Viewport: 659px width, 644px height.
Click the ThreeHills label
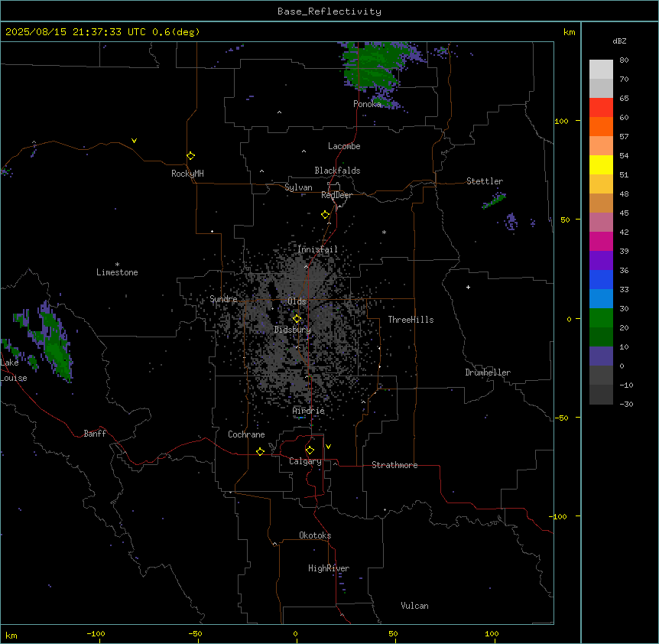(411, 320)
